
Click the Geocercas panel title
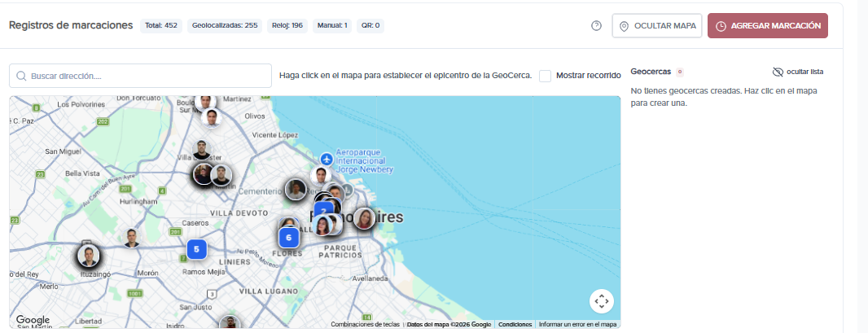[651, 72]
